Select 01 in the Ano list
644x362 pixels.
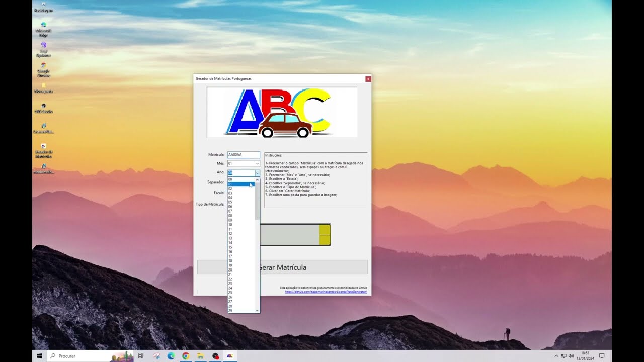[x=242, y=184]
